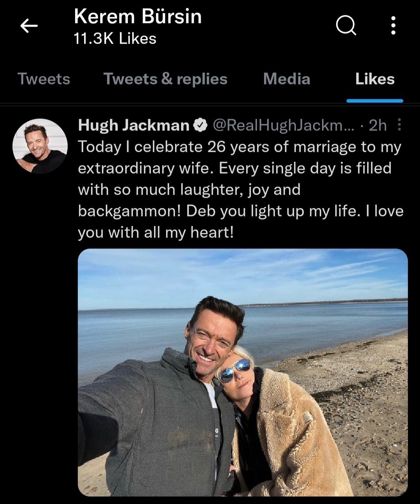Tap Hugh Jackman's round profile avatar
This screenshot has height=504, width=420.
(x=40, y=146)
